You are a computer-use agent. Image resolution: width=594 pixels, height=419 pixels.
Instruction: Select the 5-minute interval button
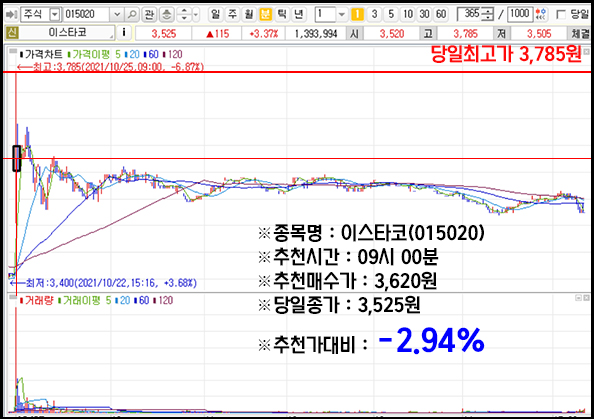tap(391, 14)
